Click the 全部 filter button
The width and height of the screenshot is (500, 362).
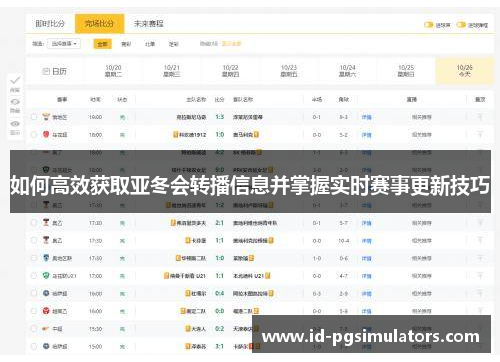coord(102,44)
